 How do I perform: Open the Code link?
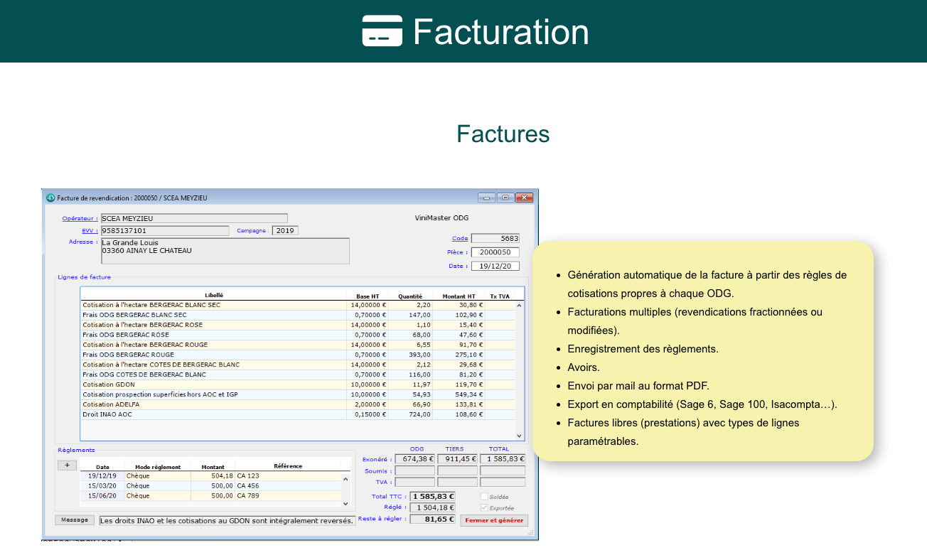click(460, 239)
